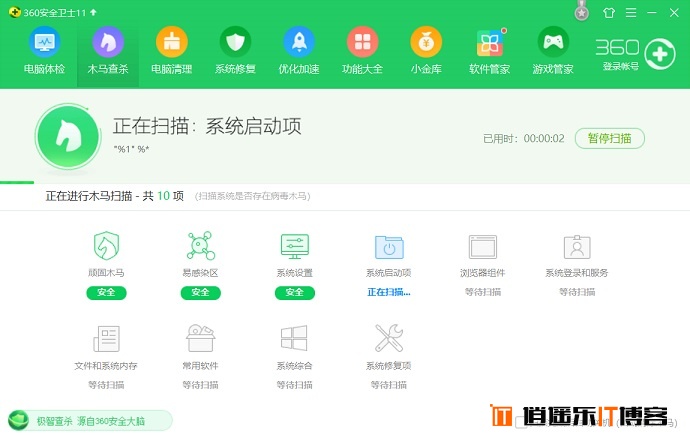Click the 360安全卫士 logo icon
Viewport: 690px width, 435px height.
click(15, 12)
